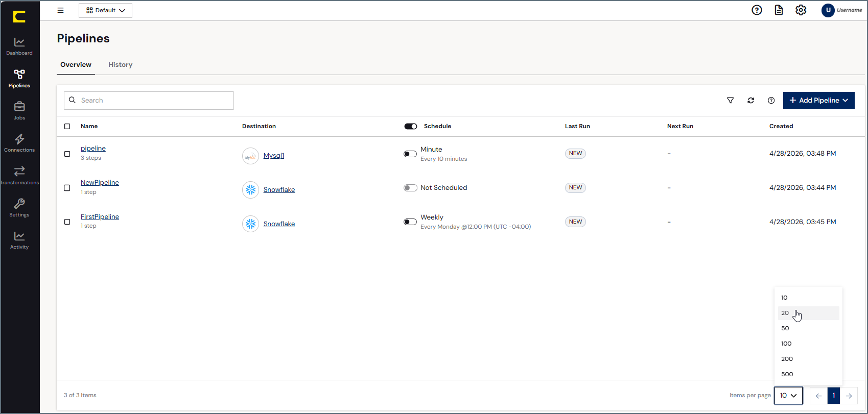This screenshot has width=868, height=414.
Task: Click the user avatar icon
Action: tap(828, 10)
